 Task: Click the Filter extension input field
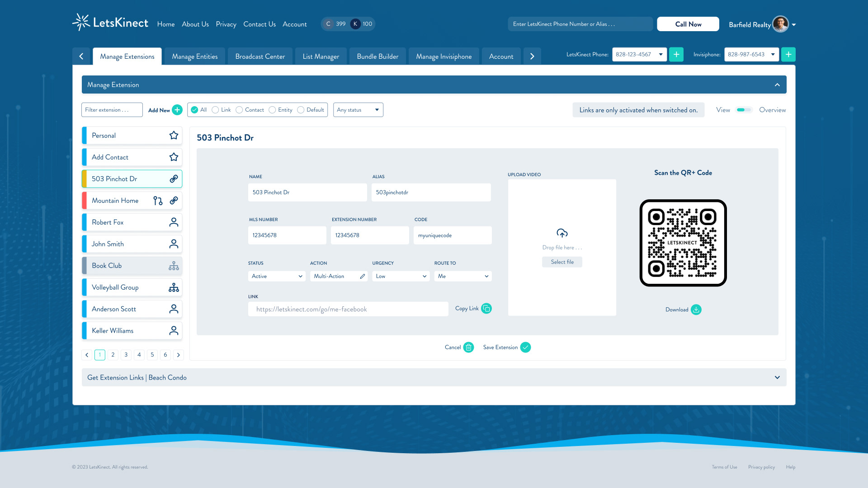tap(112, 110)
